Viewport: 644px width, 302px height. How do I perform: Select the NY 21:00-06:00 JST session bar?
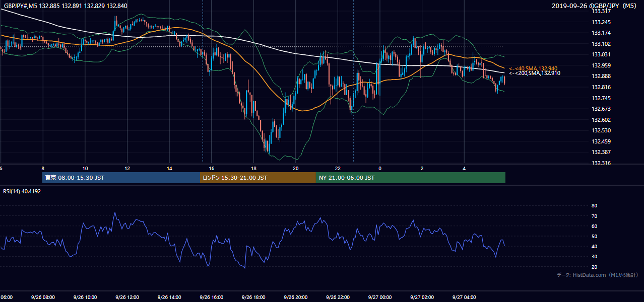click(x=411, y=178)
